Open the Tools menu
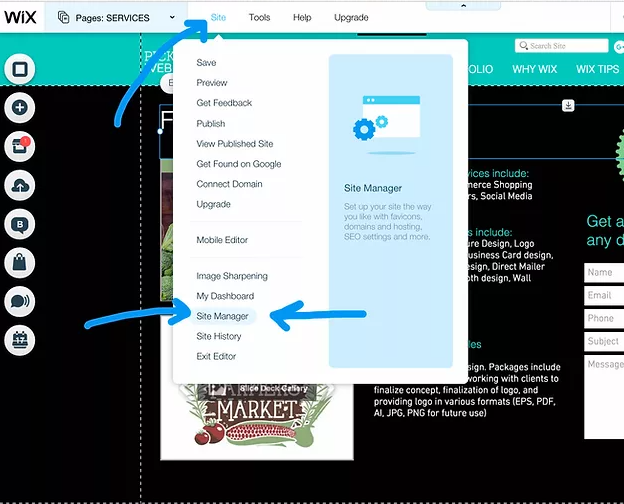Image resolution: width=624 pixels, height=504 pixels. point(259,17)
